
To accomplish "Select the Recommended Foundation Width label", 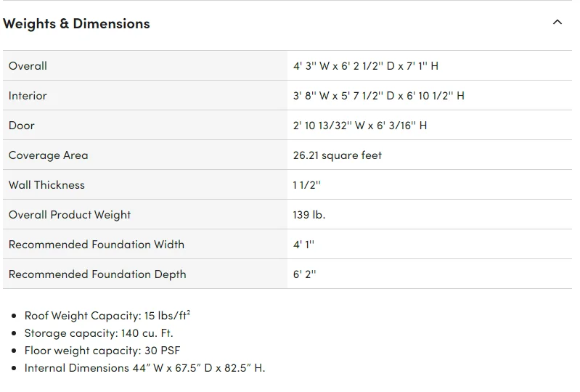I will 97,244.
